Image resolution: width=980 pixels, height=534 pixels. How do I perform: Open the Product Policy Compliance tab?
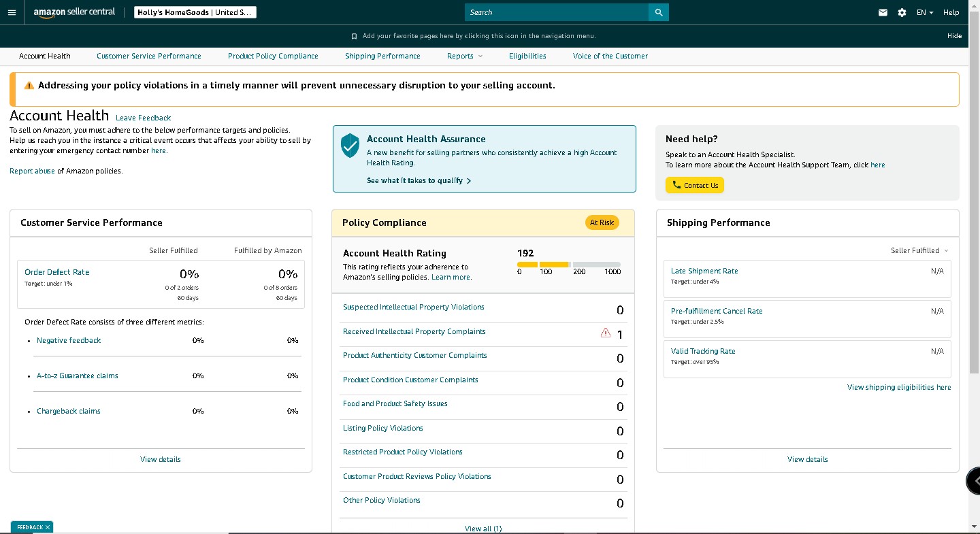tap(273, 56)
